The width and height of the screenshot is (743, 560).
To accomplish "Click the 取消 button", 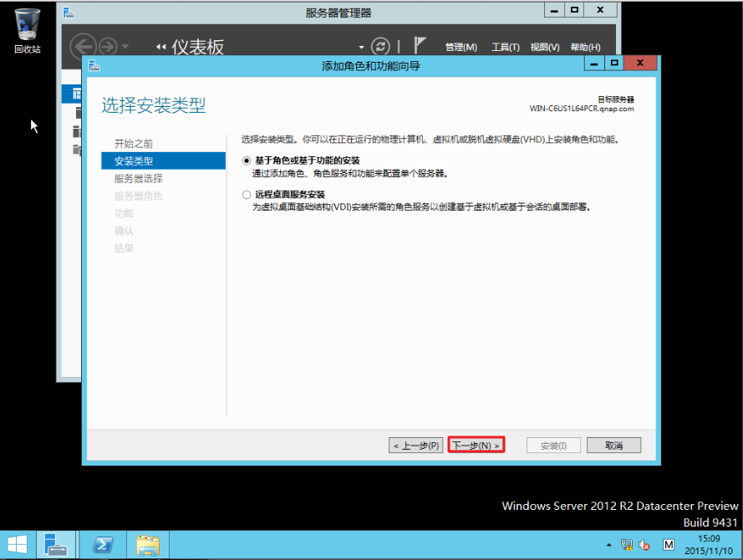I will coord(613,445).
